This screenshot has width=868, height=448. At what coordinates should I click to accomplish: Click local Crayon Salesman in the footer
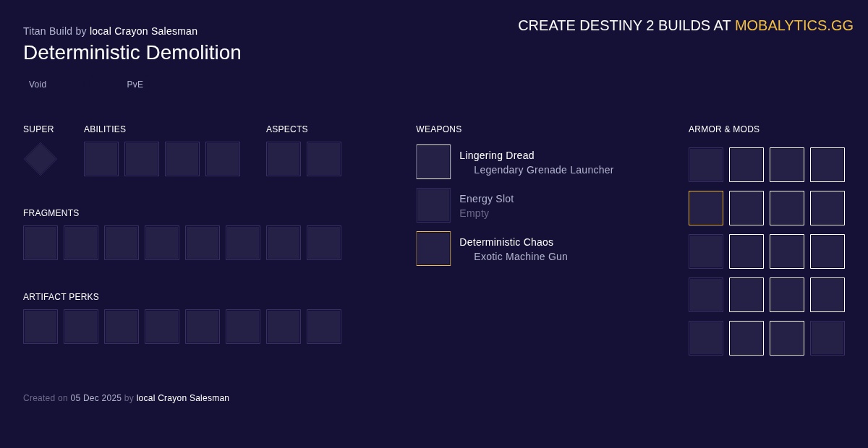click(x=182, y=398)
